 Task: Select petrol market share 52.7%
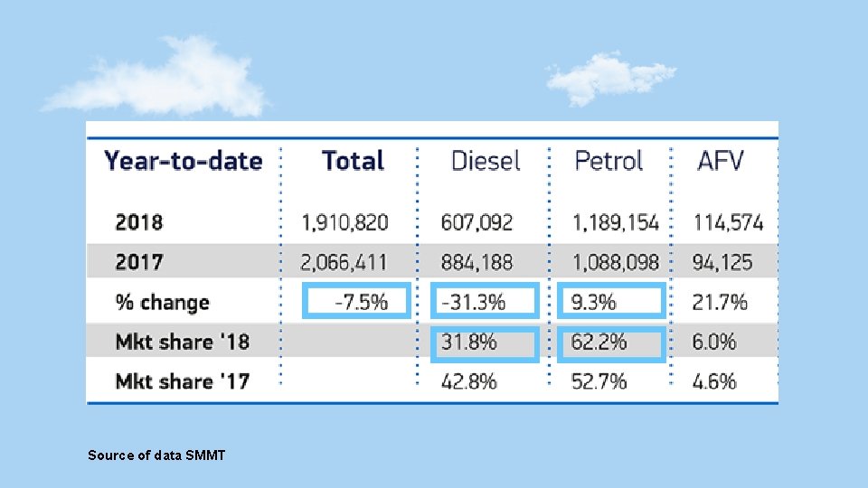coord(599,381)
